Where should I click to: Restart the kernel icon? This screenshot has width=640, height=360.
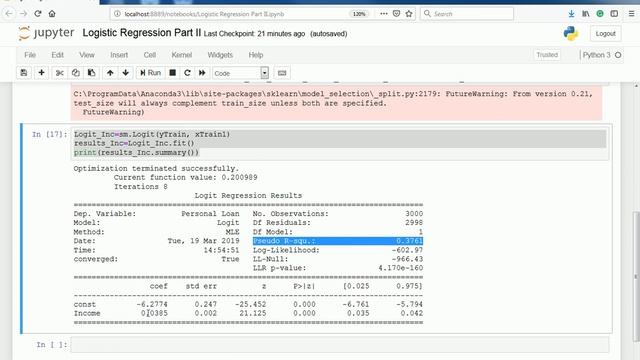(x=187, y=73)
